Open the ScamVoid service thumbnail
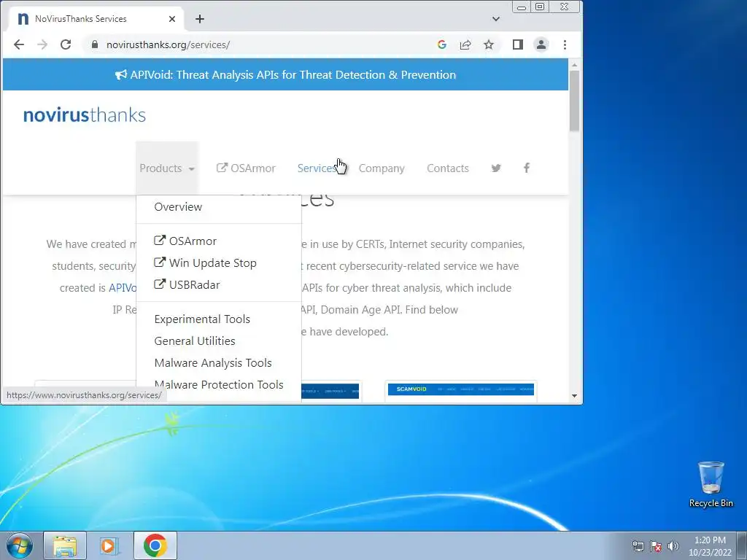The image size is (747, 560). pyautogui.click(x=461, y=391)
